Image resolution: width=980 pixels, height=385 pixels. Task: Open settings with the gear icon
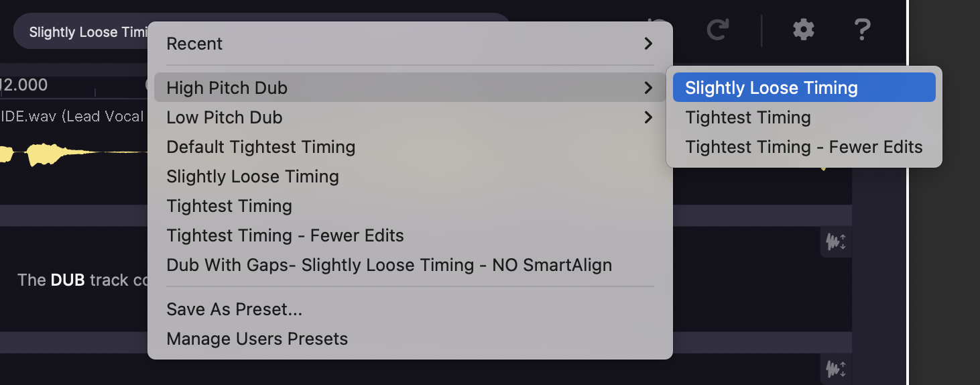[803, 30]
